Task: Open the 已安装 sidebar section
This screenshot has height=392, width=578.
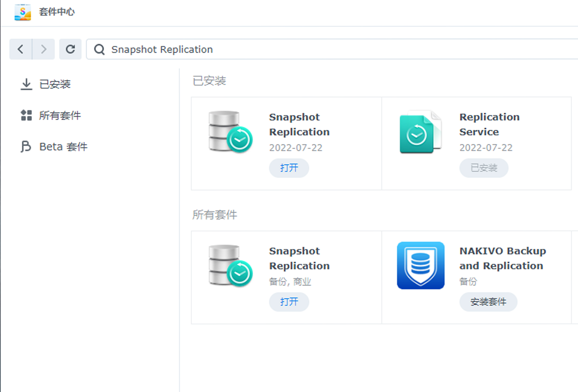Action: [x=55, y=84]
